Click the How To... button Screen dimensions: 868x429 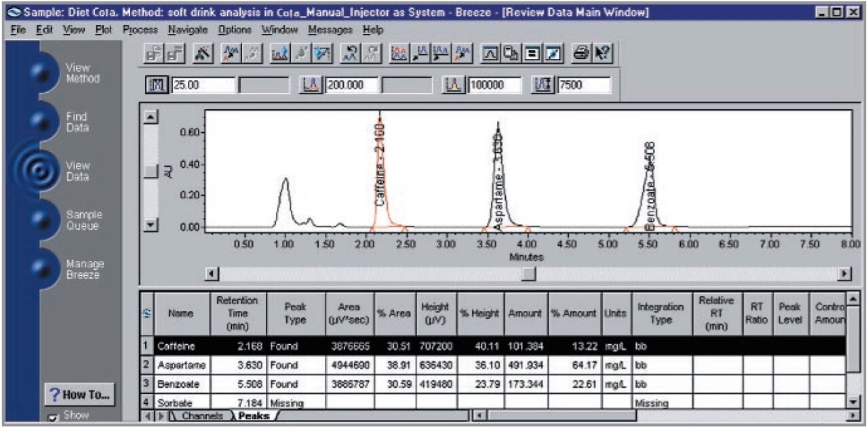79,395
